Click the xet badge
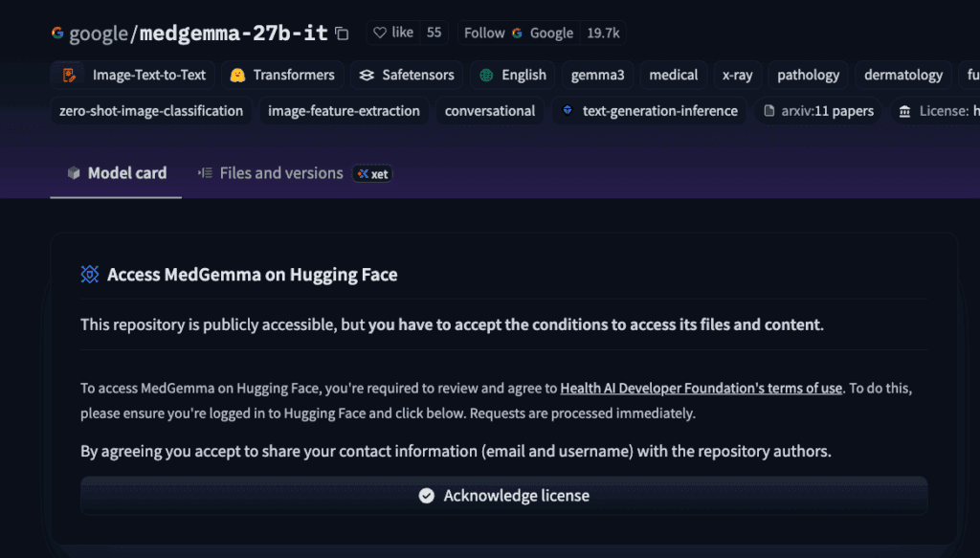This screenshot has height=558, width=980. point(372,173)
